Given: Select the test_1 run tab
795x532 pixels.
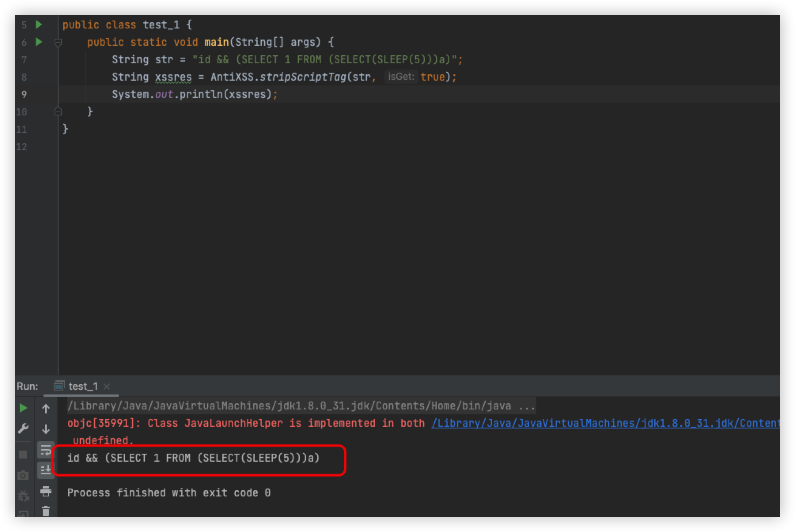Looking at the screenshot, I should (x=83, y=386).
